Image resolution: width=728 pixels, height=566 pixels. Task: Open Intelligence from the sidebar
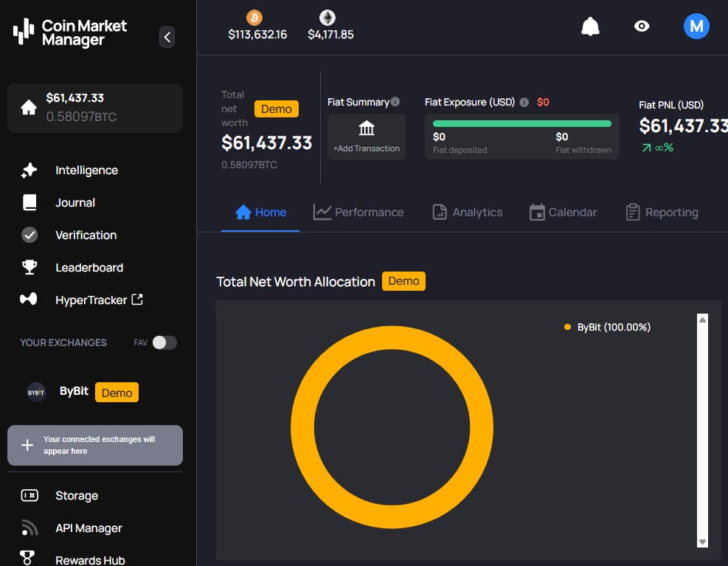tap(86, 170)
